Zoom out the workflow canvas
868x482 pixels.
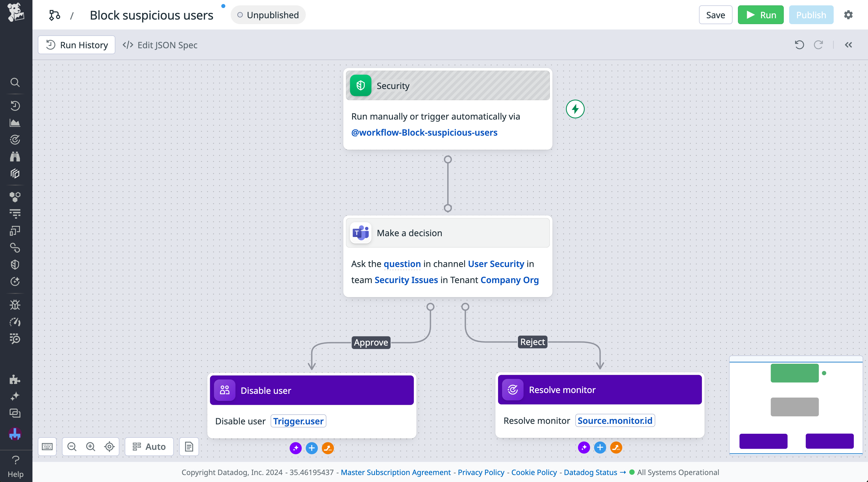72,447
